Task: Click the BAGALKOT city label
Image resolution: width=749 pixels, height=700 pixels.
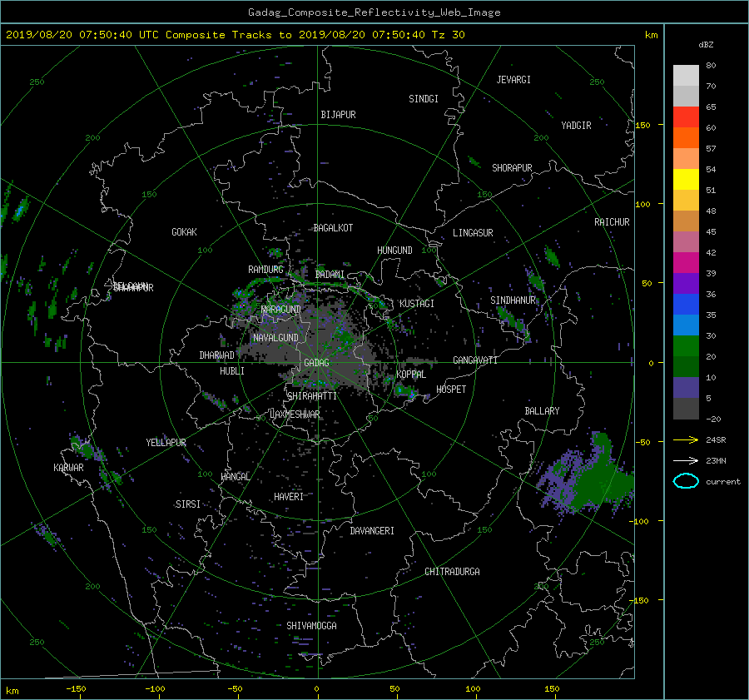Action: 333,228
